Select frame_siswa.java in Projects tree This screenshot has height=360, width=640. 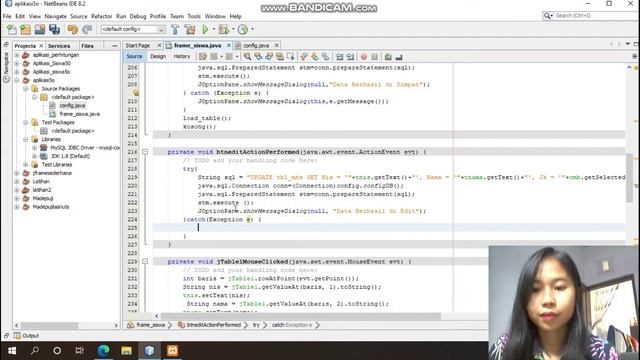(x=79, y=114)
